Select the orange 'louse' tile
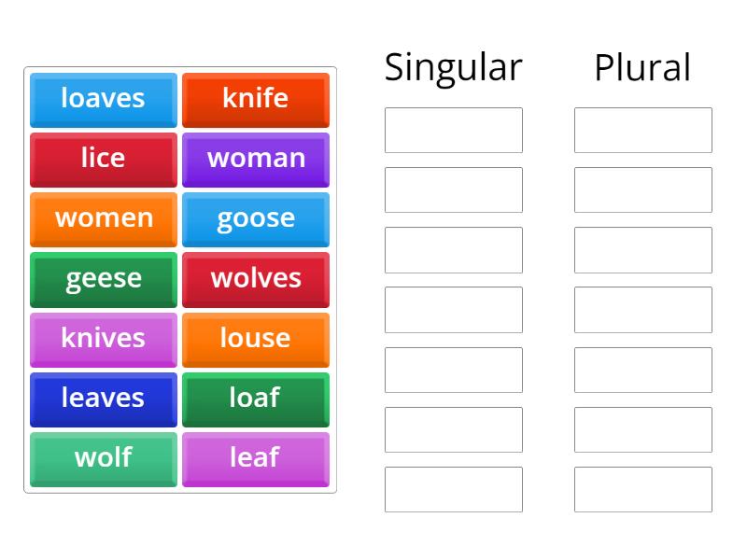747x560 pixels. click(256, 339)
